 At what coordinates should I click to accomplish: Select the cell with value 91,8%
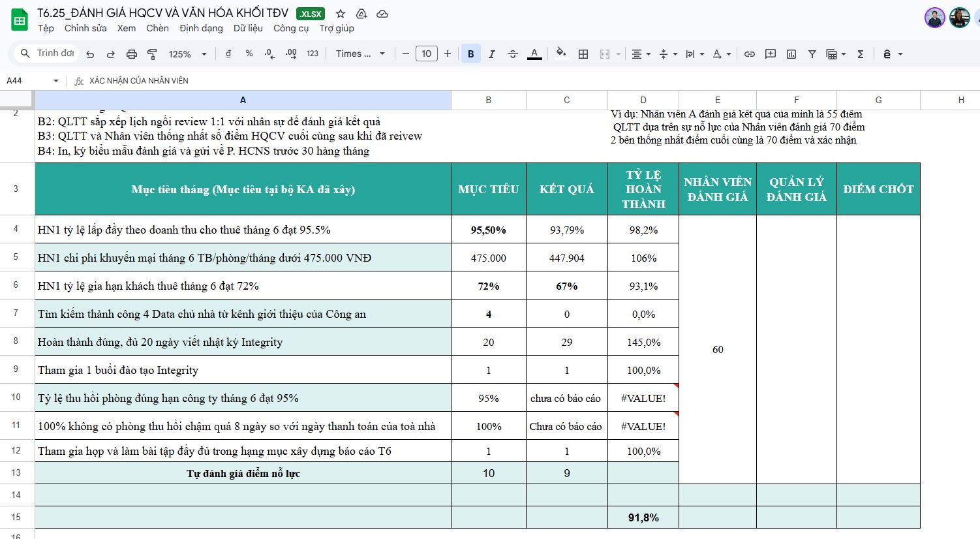click(643, 517)
